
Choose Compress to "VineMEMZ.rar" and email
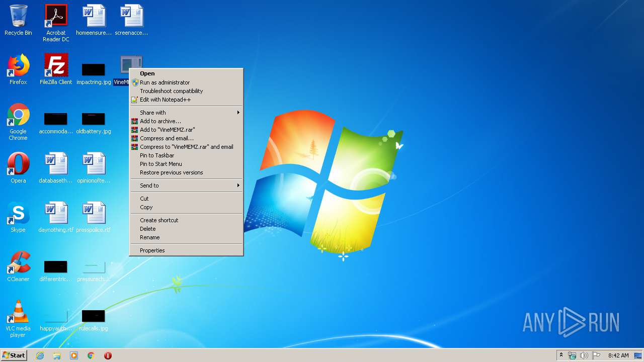click(x=187, y=147)
